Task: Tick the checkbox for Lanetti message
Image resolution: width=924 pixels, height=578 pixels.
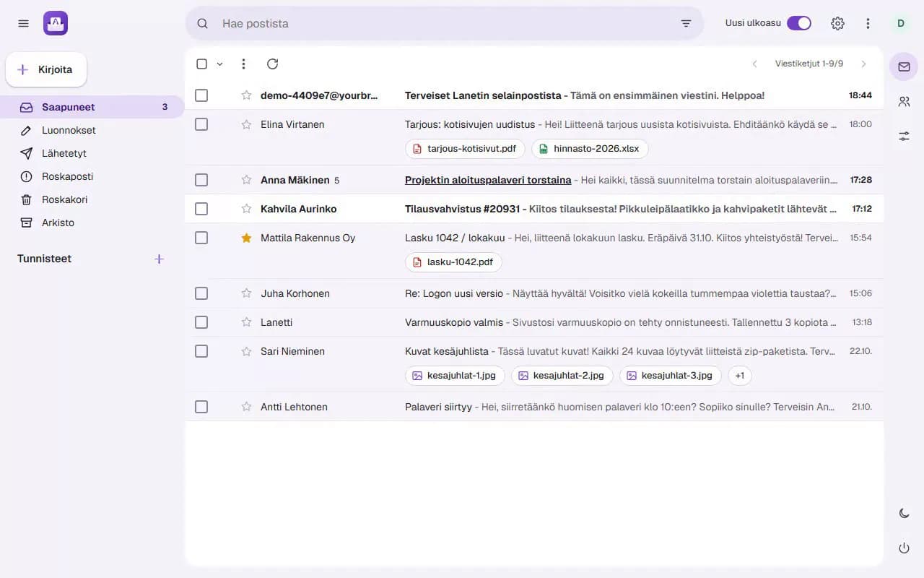Action: pyautogui.click(x=201, y=322)
